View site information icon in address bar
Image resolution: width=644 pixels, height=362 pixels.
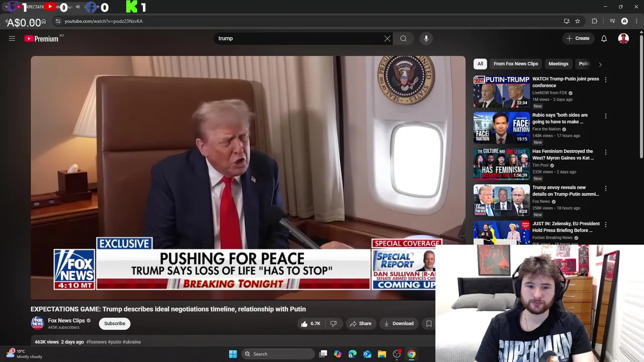point(58,21)
